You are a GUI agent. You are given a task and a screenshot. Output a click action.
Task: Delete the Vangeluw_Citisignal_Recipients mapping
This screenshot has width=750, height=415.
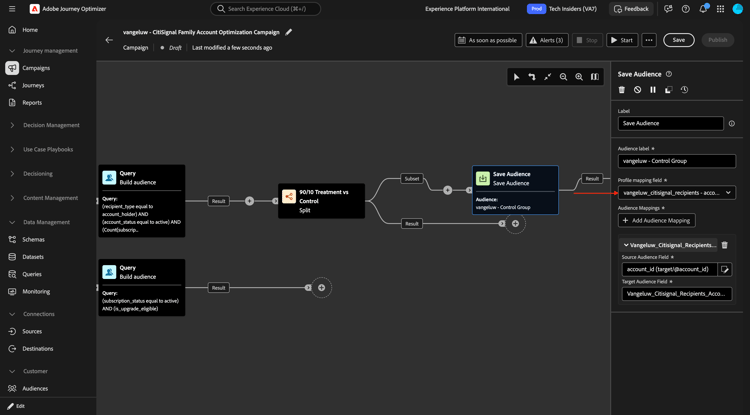click(x=725, y=245)
